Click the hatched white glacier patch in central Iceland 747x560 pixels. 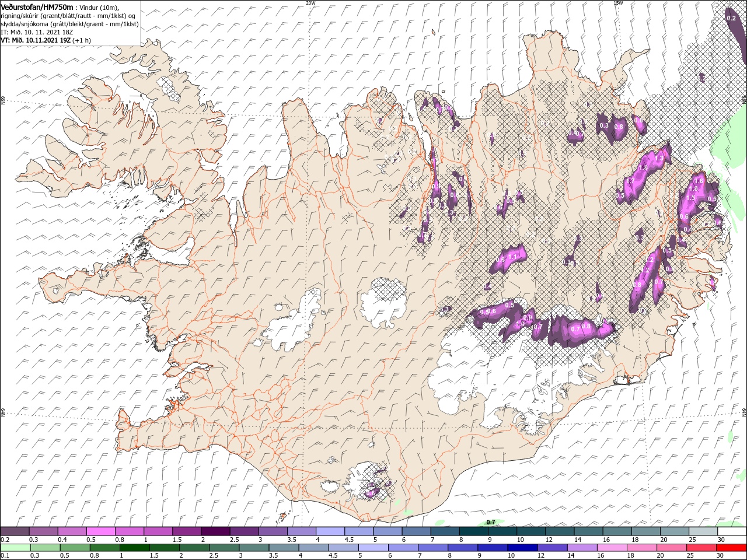point(384,302)
